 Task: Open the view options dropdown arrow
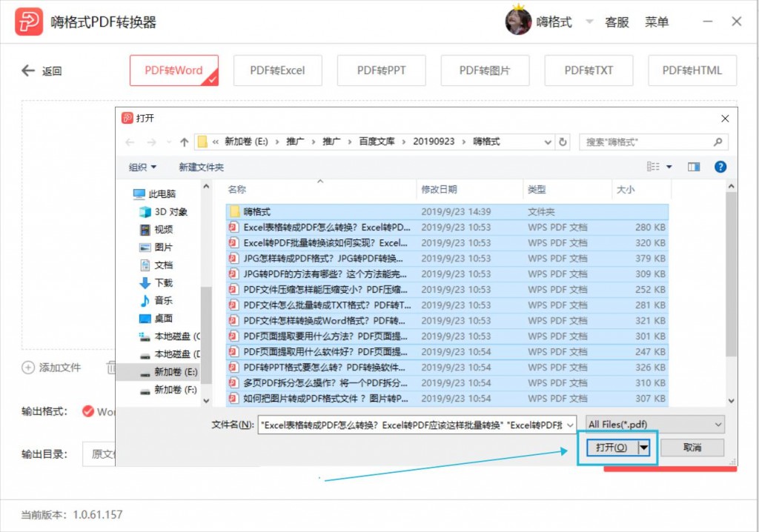669,167
